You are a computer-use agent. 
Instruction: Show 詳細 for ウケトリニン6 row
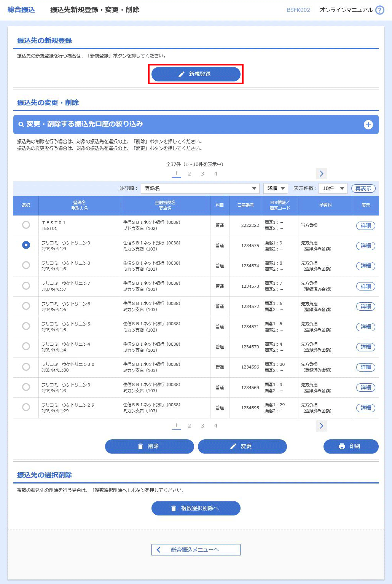366,306
